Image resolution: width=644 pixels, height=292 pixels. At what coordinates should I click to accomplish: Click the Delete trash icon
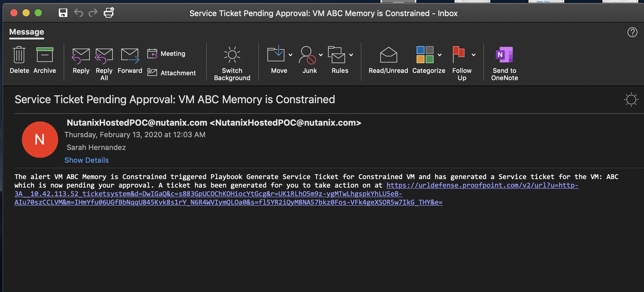point(19,55)
